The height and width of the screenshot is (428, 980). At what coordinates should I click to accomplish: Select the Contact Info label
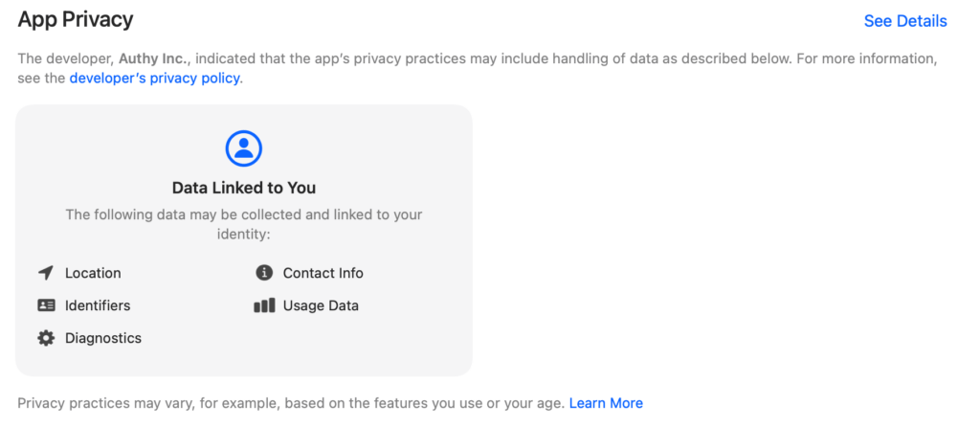pyautogui.click(x=323, y=273)
